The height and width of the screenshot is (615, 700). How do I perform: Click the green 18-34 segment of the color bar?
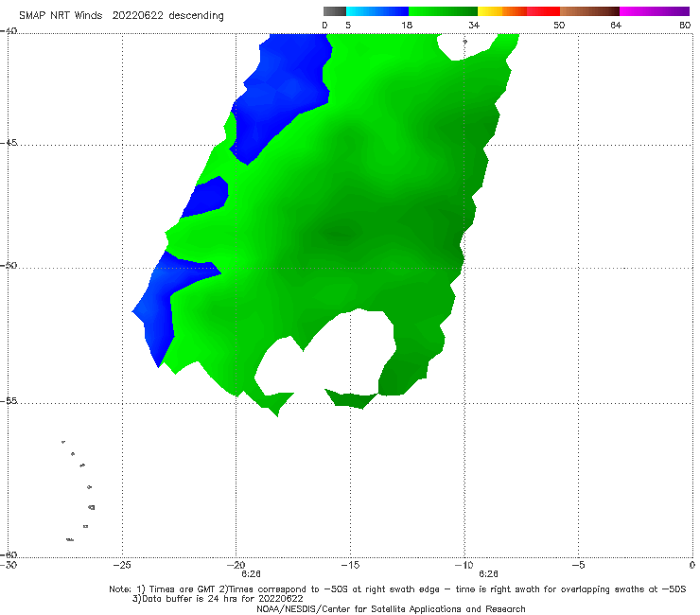coord(443,11)
